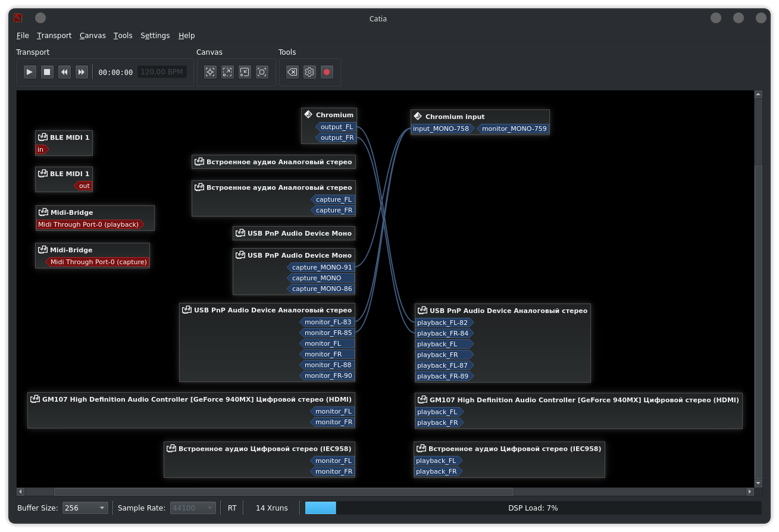Click the DSP Load progress bar
This screenshot has width=779, height=532.
tap(533, 508)
